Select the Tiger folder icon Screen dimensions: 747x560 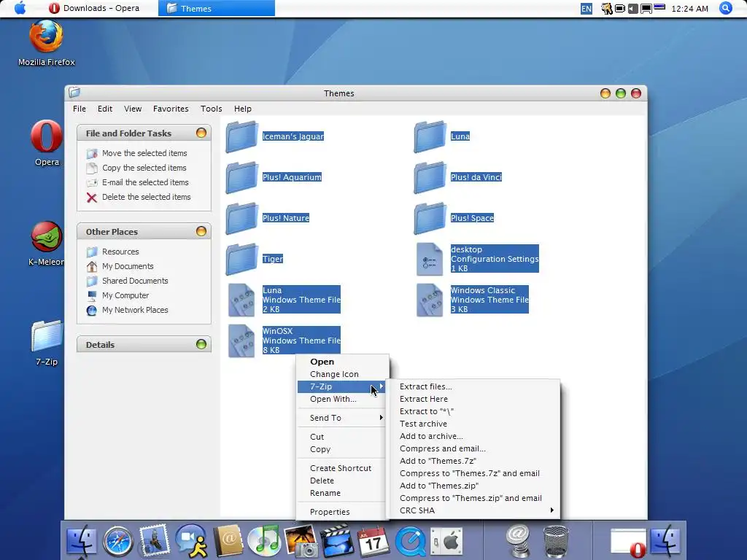click(241, 260)
